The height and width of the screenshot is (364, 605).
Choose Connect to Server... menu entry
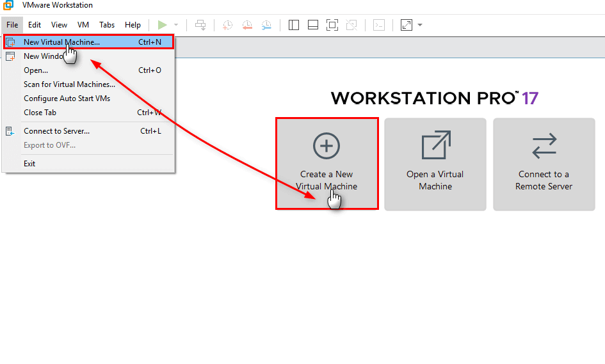(89, 131)
